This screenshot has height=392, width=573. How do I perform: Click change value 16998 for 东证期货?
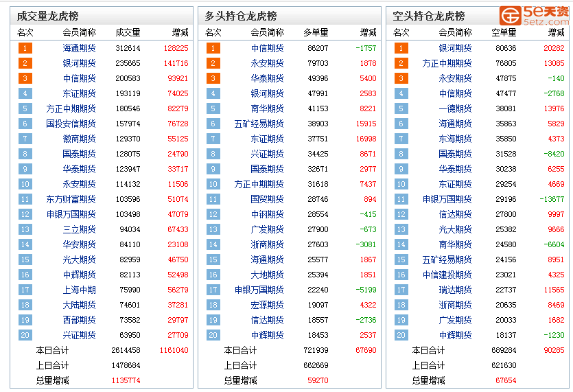coord(366,139)
